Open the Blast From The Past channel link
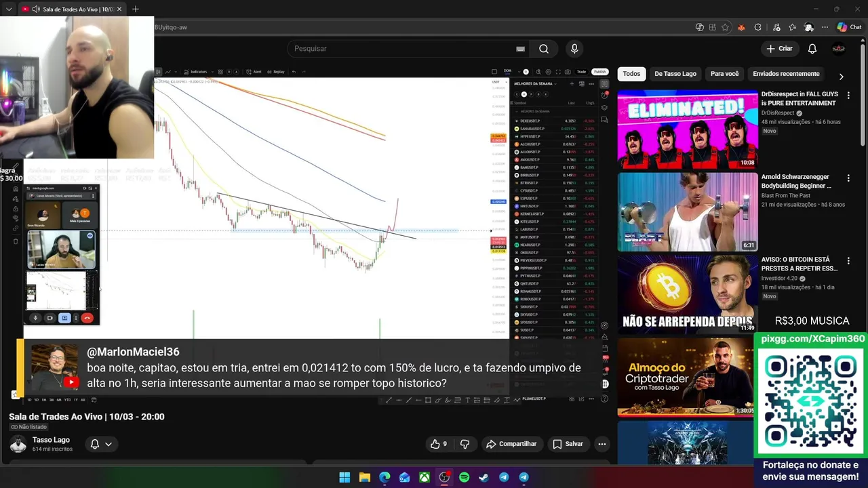The height and width of the screenshot is (488, 868). (786, 196)
